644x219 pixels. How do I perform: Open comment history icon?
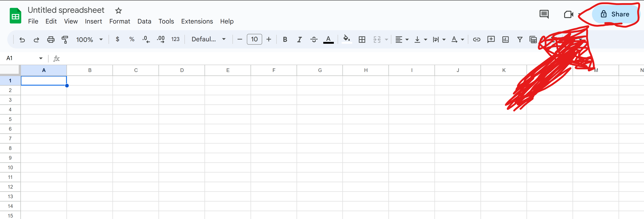(544, 14)
